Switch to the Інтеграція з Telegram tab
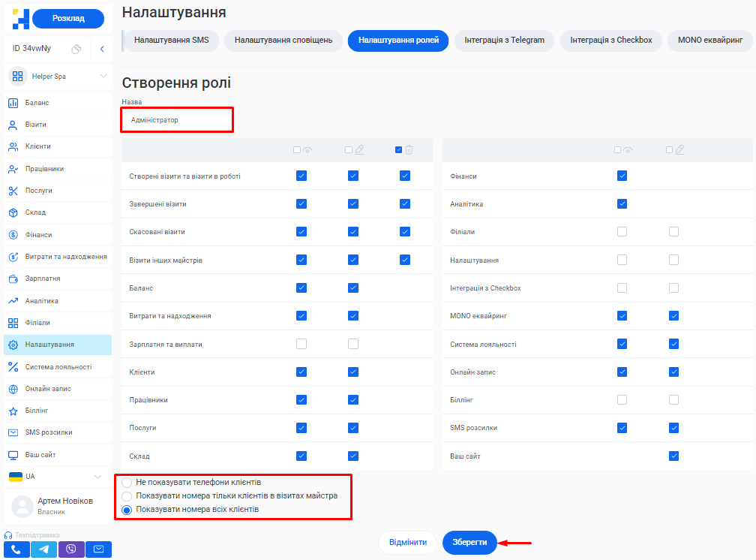The image size is (756, 560). [x=504, y=41]
